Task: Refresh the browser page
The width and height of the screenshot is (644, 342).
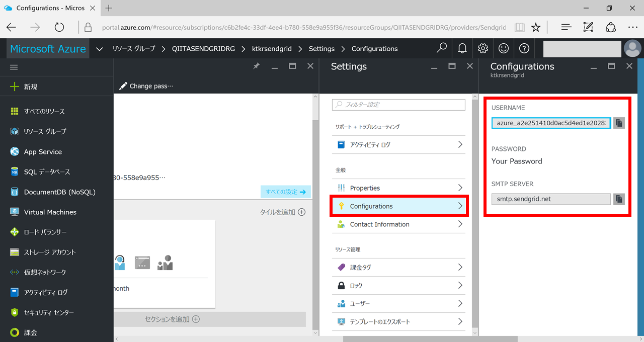Action: (x=59, y=27)
